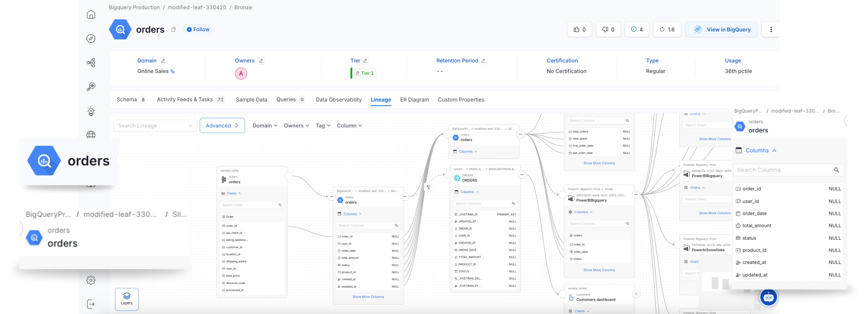Edit the Domain with the pencil icon
Viewport: 868px width, 314px height.
point(163,61)
